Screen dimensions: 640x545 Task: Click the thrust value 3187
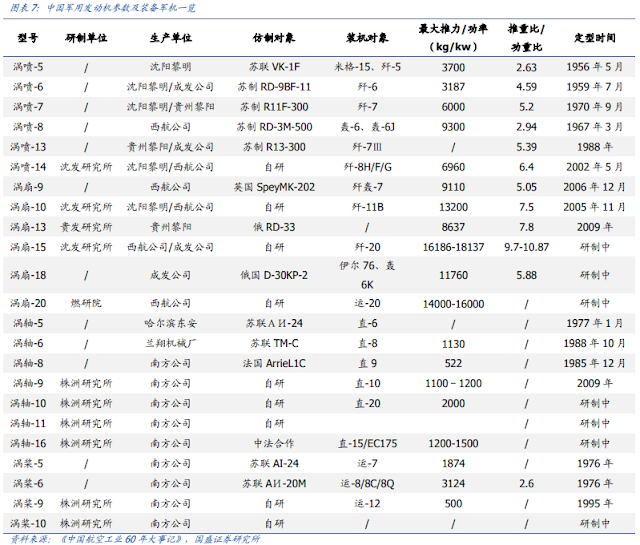tap(453, 87)
